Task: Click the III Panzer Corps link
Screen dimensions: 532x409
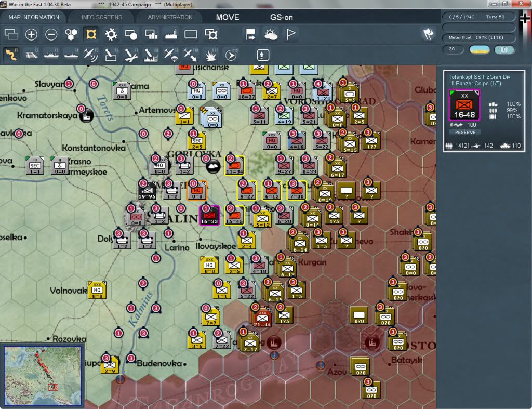Action: (475, 84)
